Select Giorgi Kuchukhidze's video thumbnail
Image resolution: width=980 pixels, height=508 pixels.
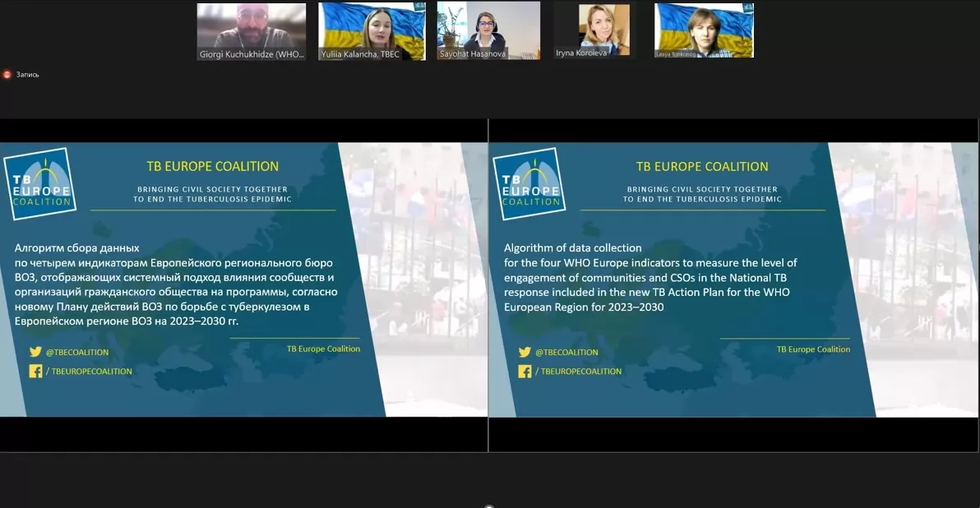tap(250, 31)
